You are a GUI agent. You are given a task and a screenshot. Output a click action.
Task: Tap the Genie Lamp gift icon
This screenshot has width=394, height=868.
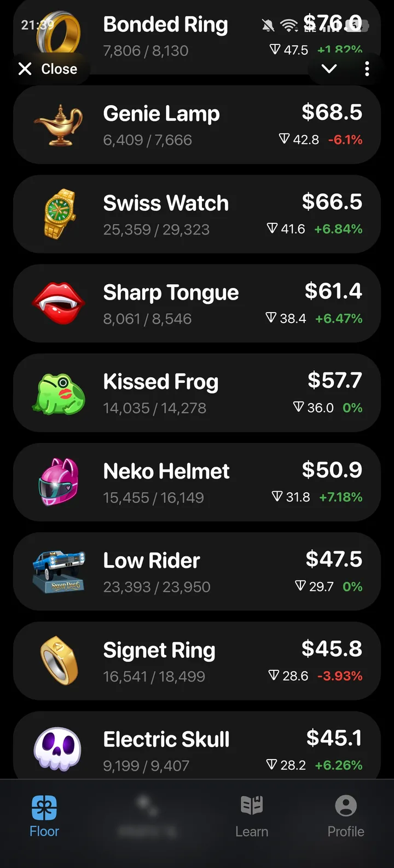[x=59, y=125]
